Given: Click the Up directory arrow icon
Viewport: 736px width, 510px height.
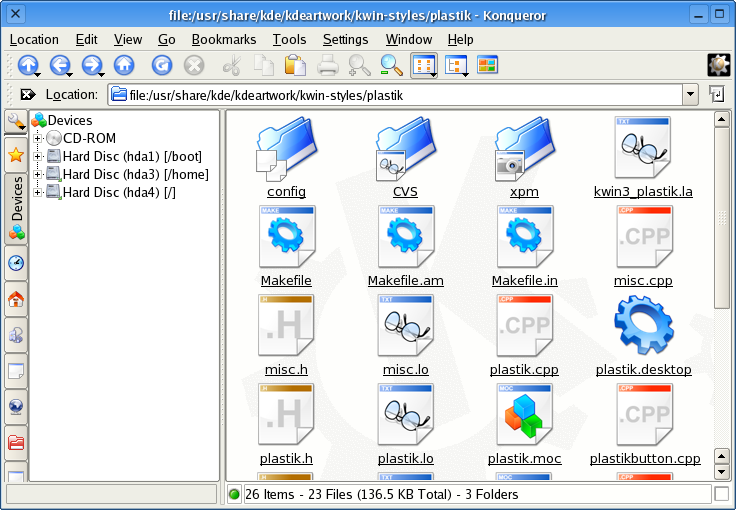Looking at the screenshot, I should click(27, 66).
